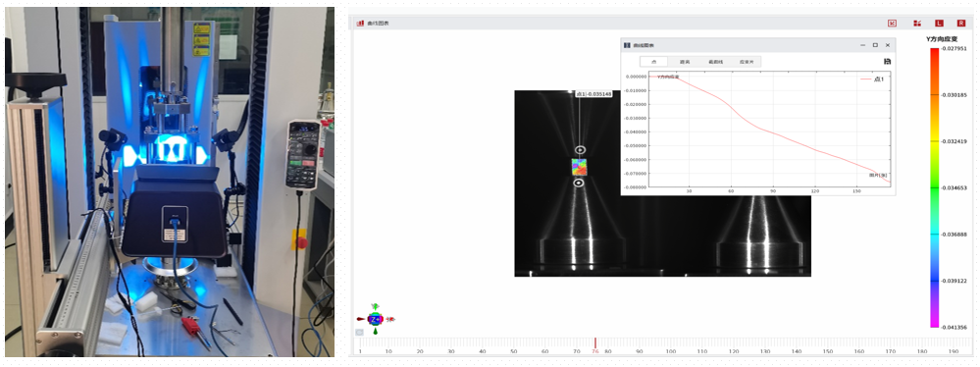Click color bar value -0.032419
This screenshot has width=980, height=367.
tap(954, 141)
